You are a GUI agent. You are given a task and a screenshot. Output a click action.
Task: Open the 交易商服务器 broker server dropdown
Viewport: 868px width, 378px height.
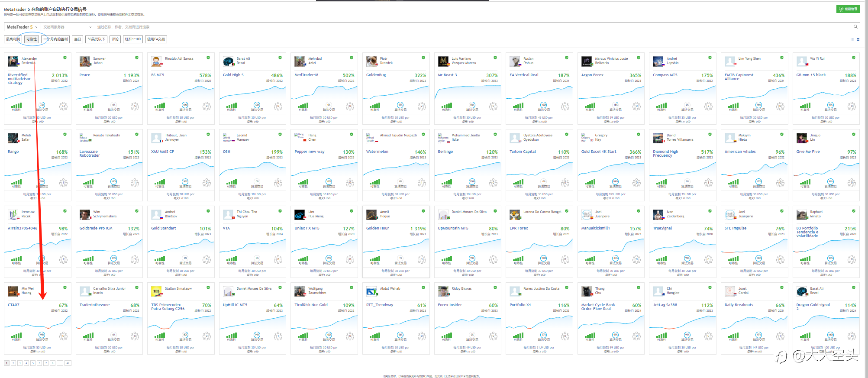[67, 27]
